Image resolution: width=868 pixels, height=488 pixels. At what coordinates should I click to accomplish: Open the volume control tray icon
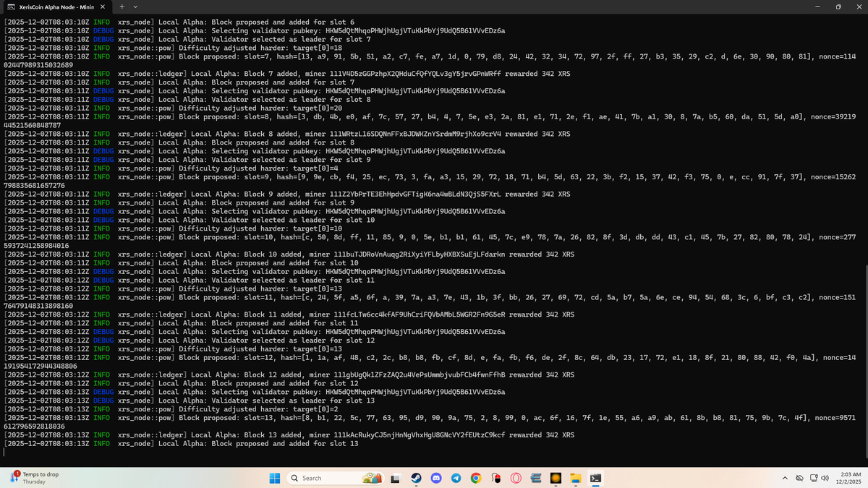[x=825, y=478]
